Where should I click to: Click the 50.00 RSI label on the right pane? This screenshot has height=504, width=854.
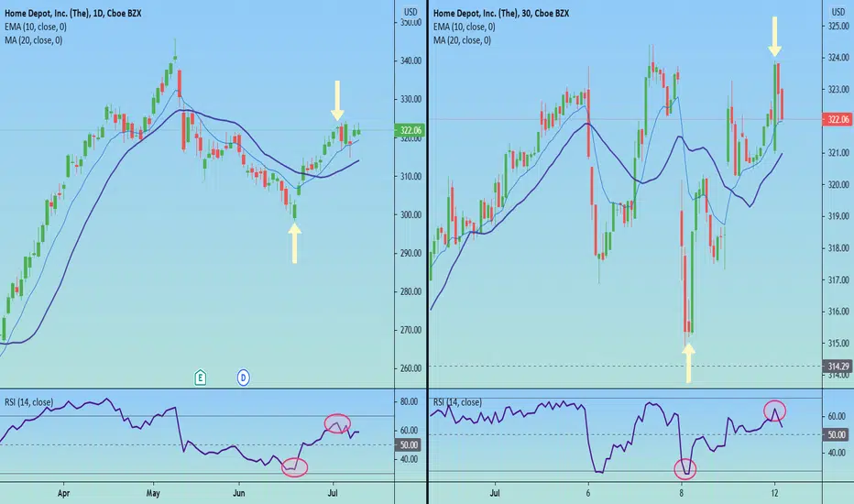[838, 434]
